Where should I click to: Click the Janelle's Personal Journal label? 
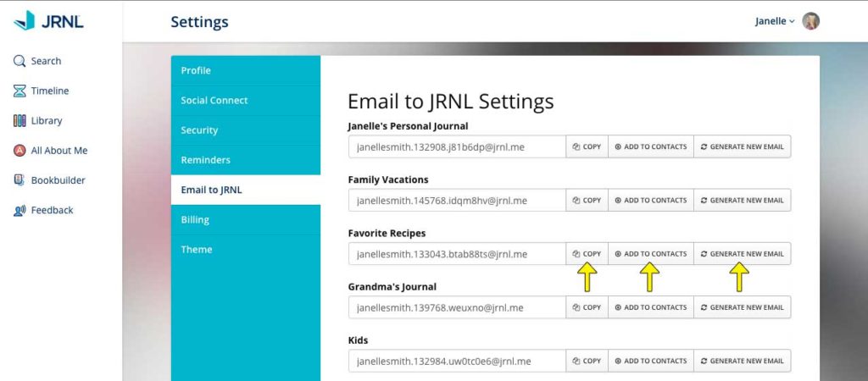click(408, 126)
